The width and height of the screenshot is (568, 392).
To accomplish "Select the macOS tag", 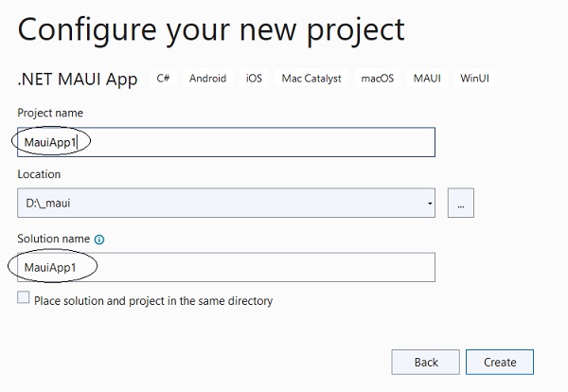I will point(378,79).
